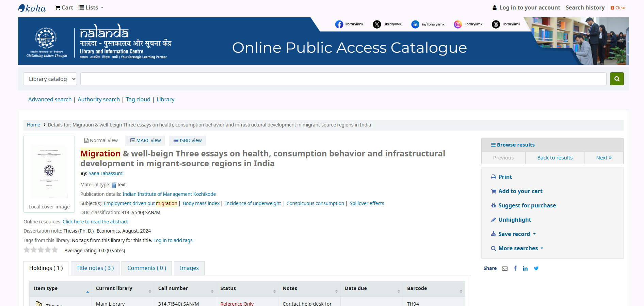Open the library Instagram profile icon
The width and height of the screenshot is (644, 306).
(458, 24)
